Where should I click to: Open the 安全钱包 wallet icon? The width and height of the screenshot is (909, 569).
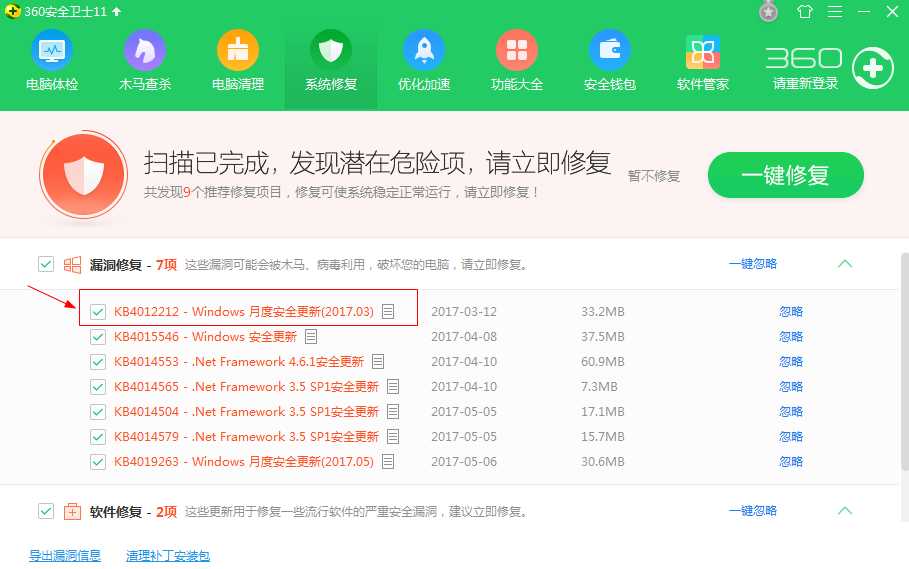pyautogui.click(x=610, y=51)
